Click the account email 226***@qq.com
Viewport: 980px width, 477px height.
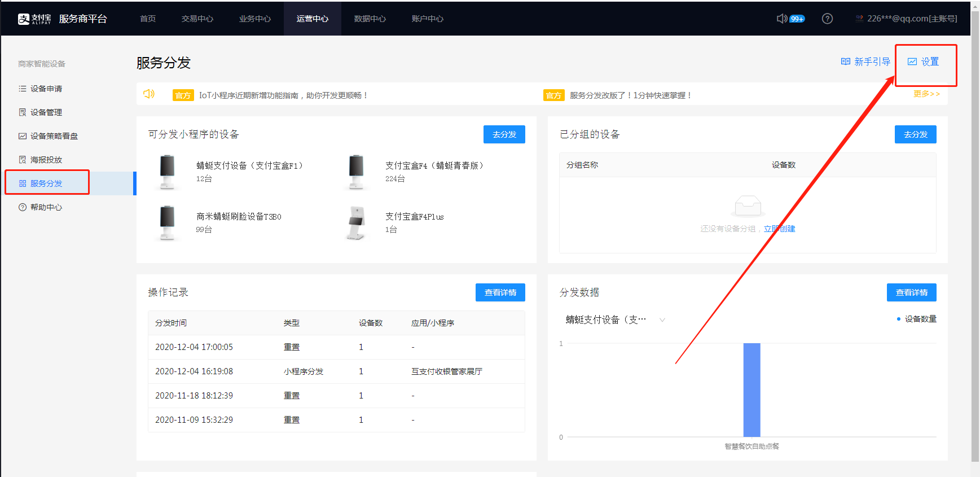912,19
